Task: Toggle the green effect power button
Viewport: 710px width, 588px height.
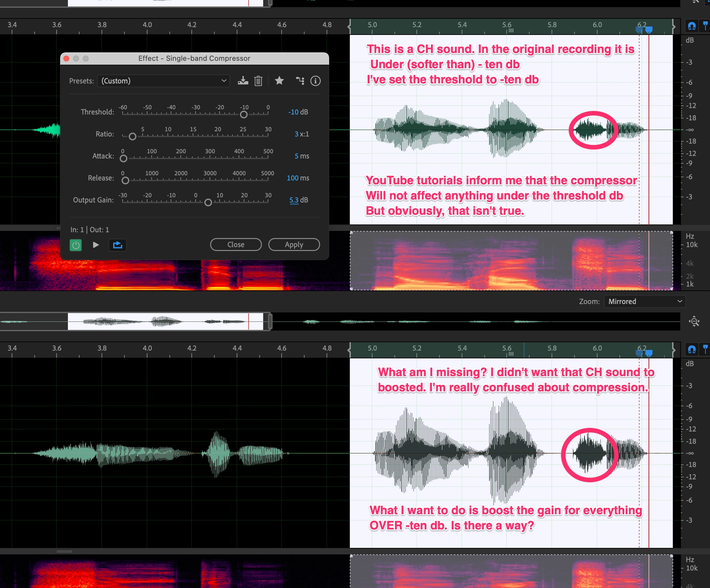Action: pyautogui.click(x=76, y=245)
